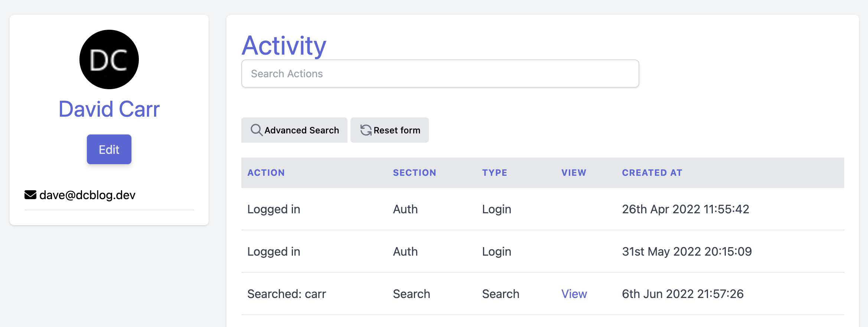Reset the form with Reset form button
Screen dimensions: 868x327
(389, 130)
